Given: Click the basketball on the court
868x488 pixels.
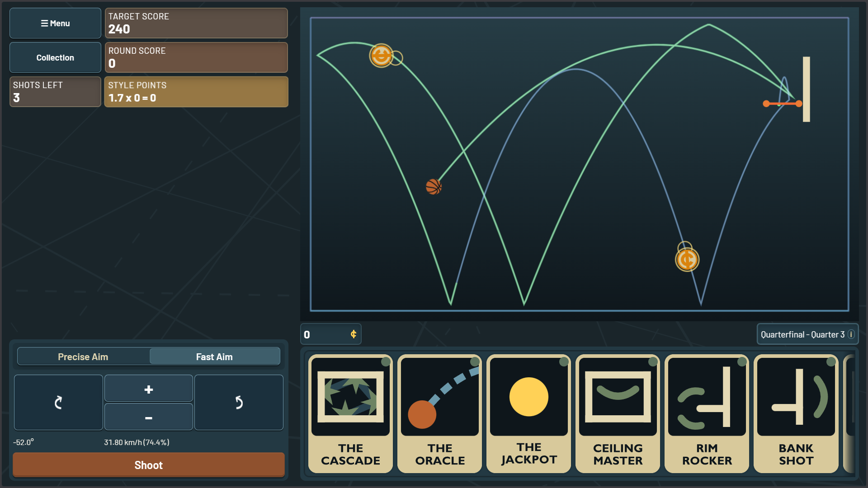Looking at the screenshot, I should pos(434,187).
